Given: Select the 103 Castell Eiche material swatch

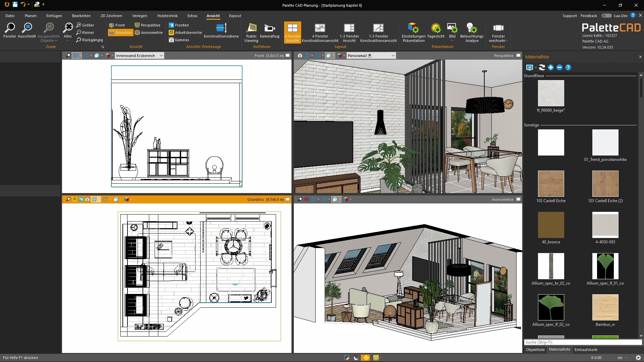Looking at the screenshot, I should 551,184.
